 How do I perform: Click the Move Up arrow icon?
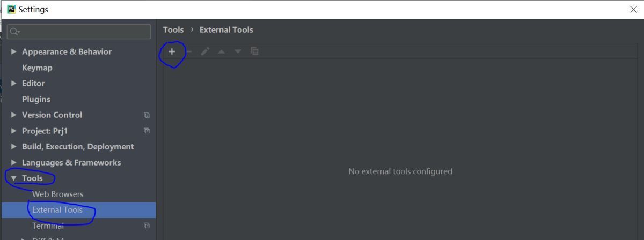pos(221,51)
